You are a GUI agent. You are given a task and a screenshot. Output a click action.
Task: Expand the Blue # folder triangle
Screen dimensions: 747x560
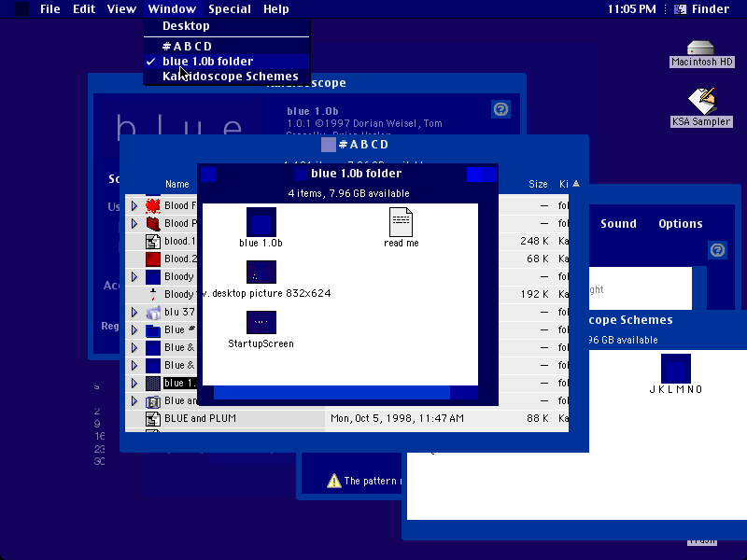[134, 330]
